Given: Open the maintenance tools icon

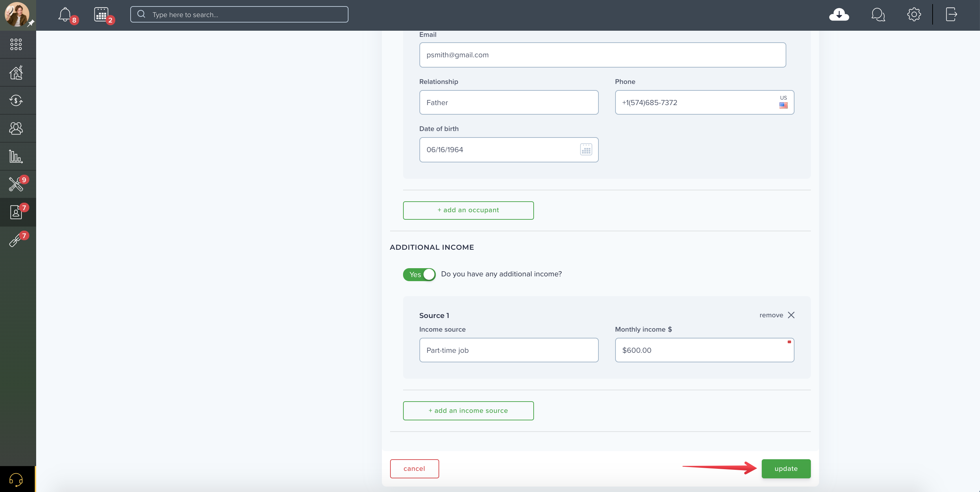Looking at the screenshot, I should click(x=16, y=184).
